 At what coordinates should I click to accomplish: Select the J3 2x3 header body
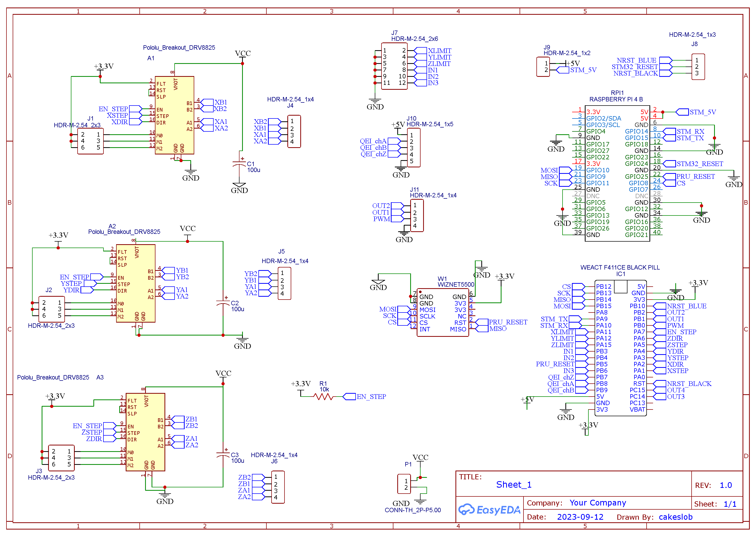(61, 458)
